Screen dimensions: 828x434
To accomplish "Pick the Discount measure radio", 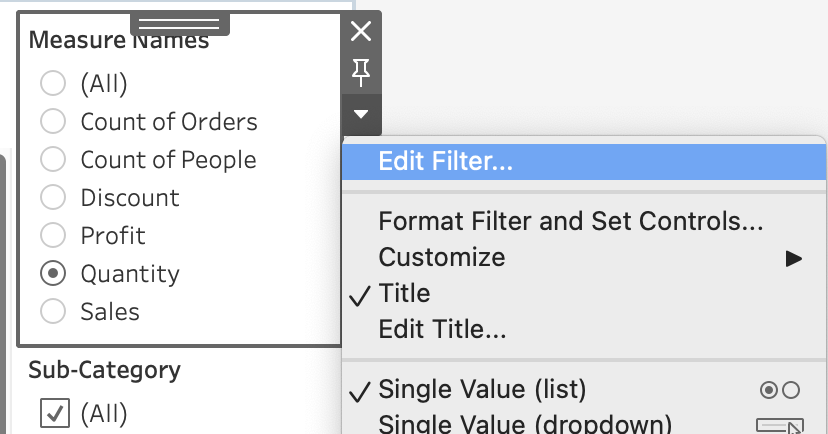I will [53, 198].
